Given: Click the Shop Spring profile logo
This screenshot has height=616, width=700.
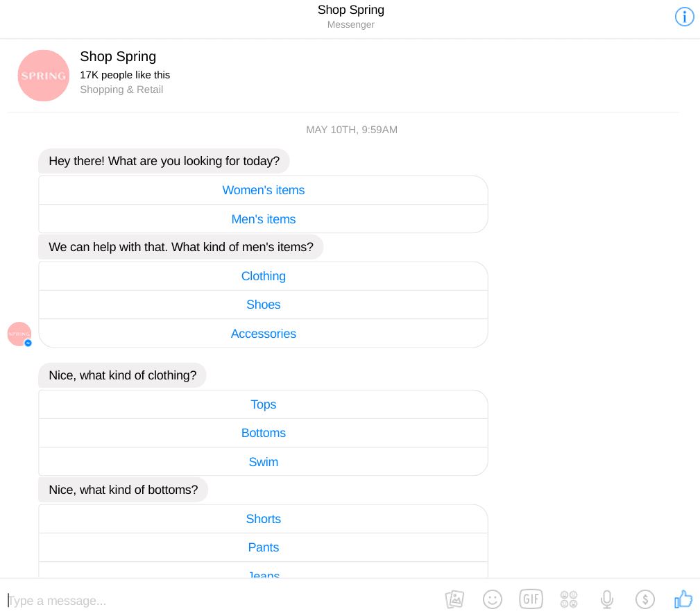Looking at the screenshot, I should coord(43,76).
